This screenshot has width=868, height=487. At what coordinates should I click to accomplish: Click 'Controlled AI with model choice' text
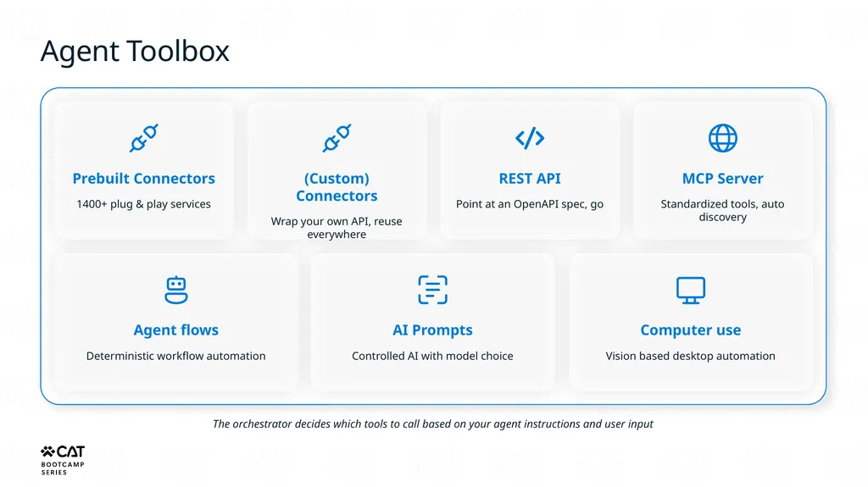432,356
